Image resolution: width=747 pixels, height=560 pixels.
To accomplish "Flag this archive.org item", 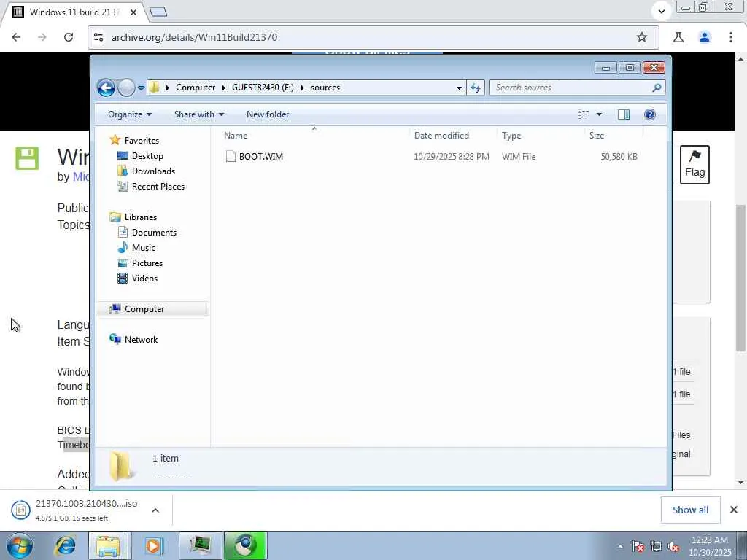I will (x=694, y=165).
